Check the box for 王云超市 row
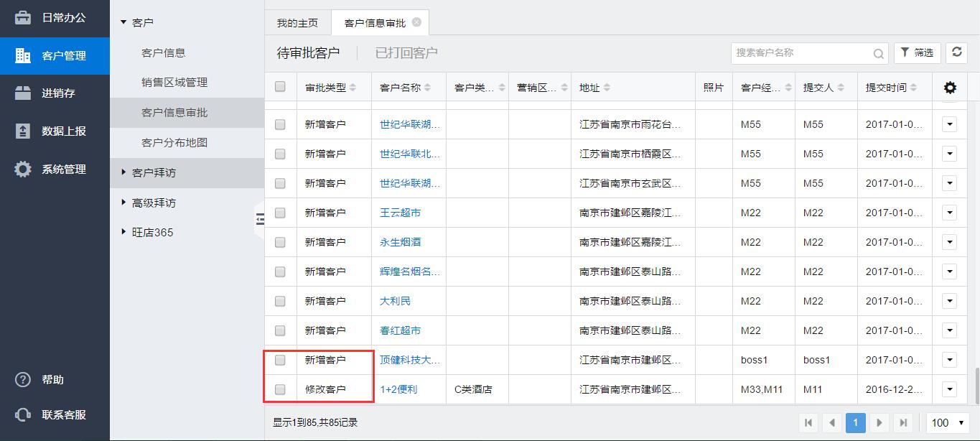Image resolution: width=980 pixels, height=441 pixels. tap(280, 213)
